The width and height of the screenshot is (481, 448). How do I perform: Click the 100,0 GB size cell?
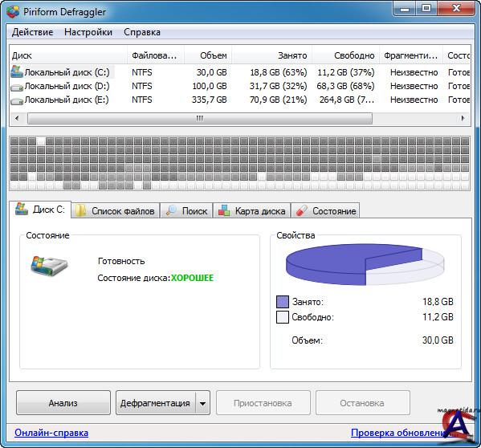(210, 86)
